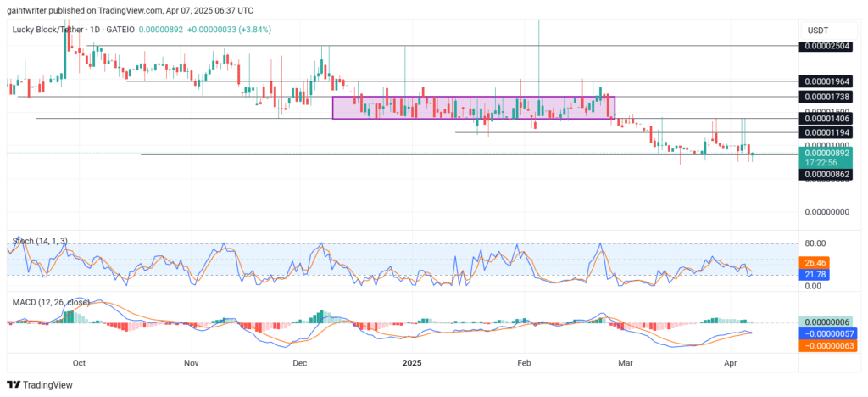Click the Stoch value label 21.78
The height and width of the screenshot is (397, 868).
click(x=813, y=274)
